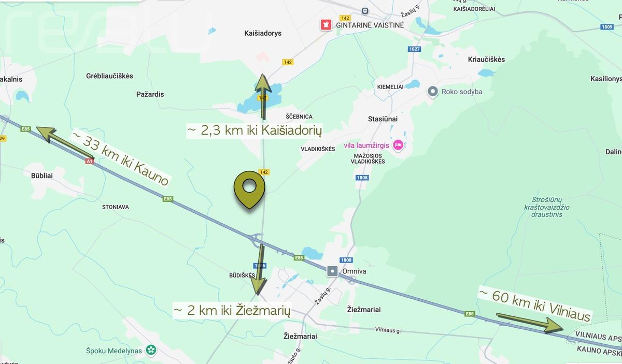The image size is (622, 364).
Task: Select the Stasiūnai village label
Action: (383, 119)
